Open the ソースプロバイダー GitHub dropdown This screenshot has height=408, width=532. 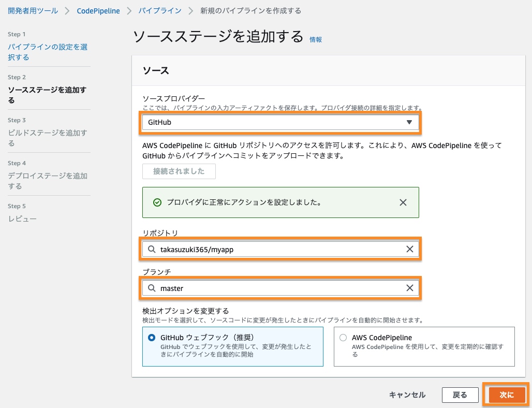click(279, 122)
